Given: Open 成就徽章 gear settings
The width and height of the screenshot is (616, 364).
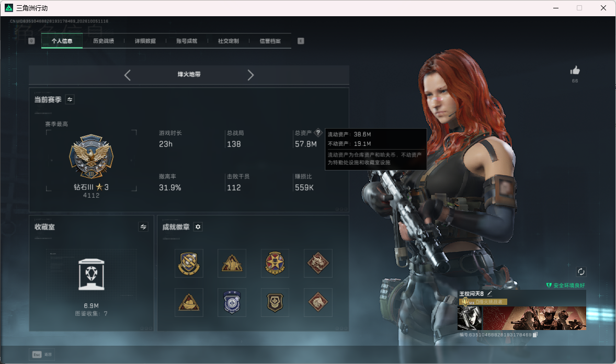Looking at the screenshot, I should 198,227.
